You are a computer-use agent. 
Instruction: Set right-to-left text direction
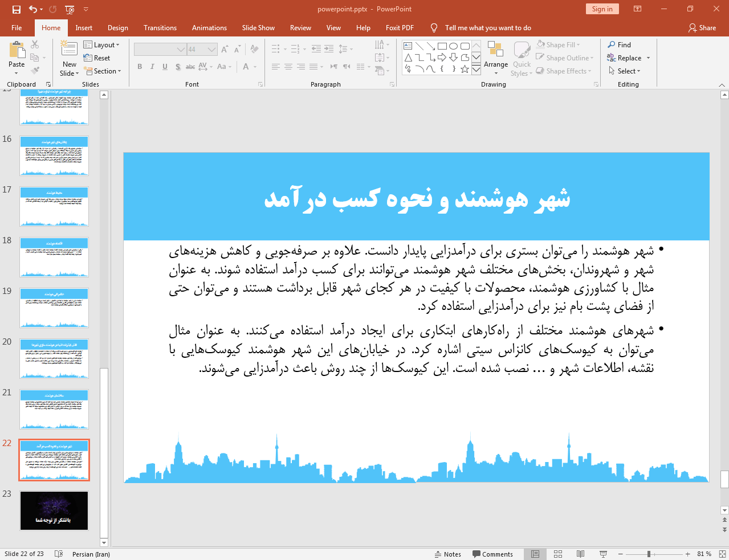click(x=347, y=67)
